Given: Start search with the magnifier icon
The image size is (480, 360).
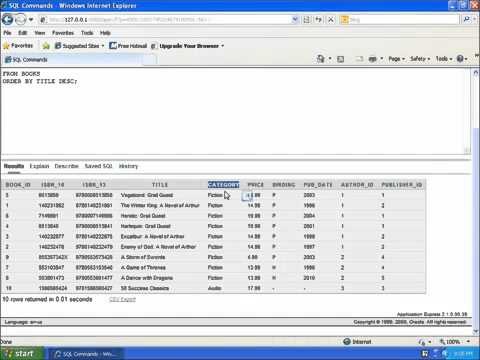Looking at the screenshot, I should 466,20.
